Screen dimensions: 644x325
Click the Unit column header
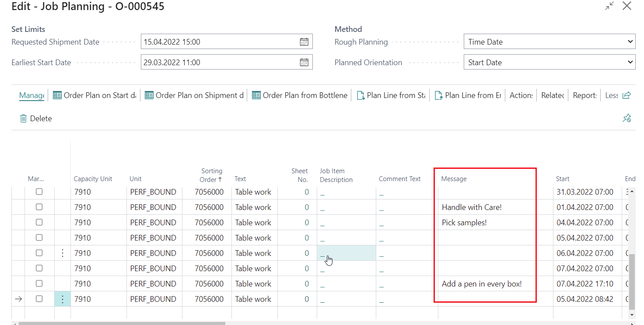click(135, 179)
